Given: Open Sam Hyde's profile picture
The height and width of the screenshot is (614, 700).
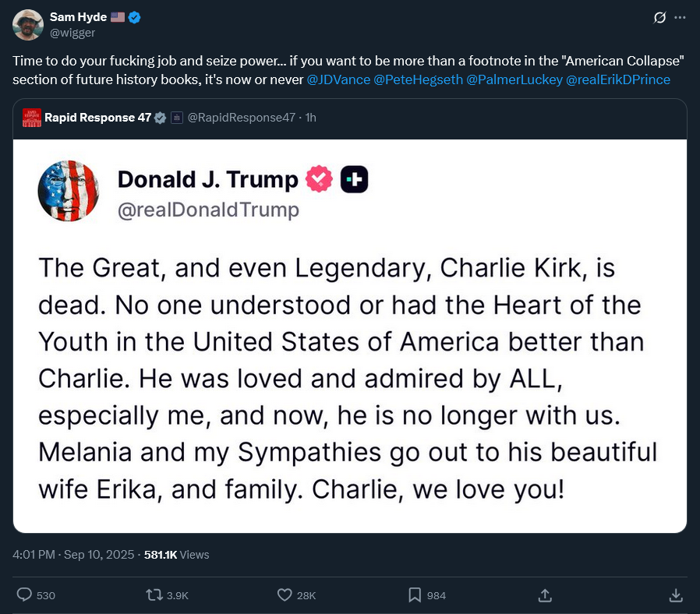Looking at the screenshot, I should point(28,25).
